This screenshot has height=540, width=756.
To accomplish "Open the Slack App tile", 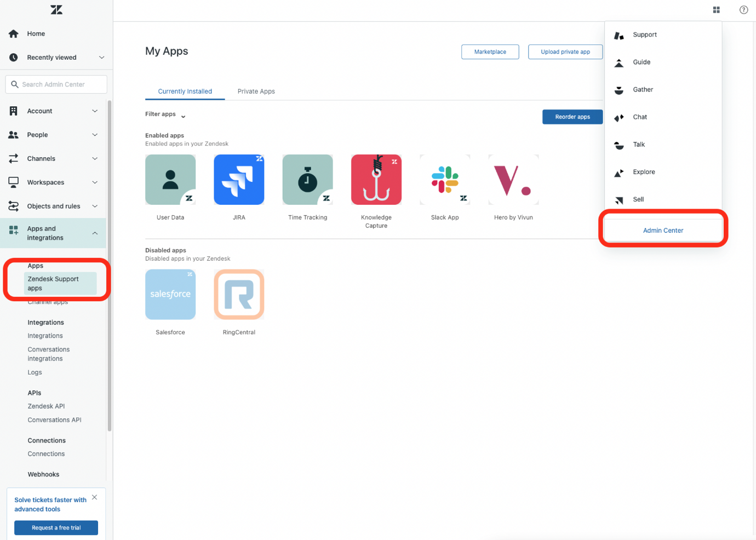I will click(445, 180).
